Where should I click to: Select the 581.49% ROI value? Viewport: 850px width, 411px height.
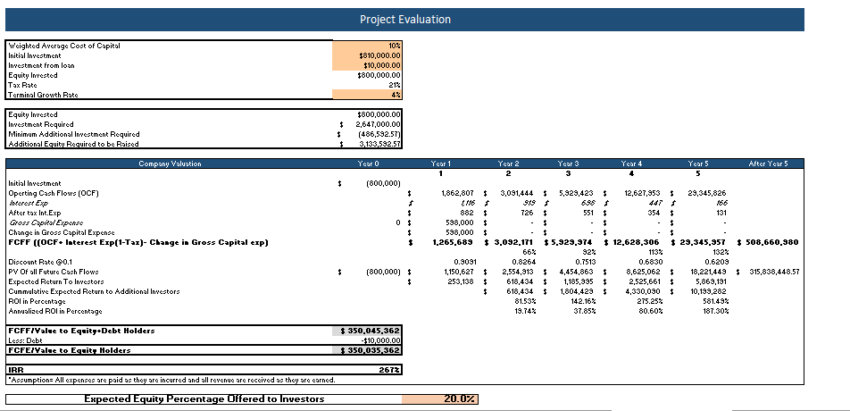tap(716, 301)
